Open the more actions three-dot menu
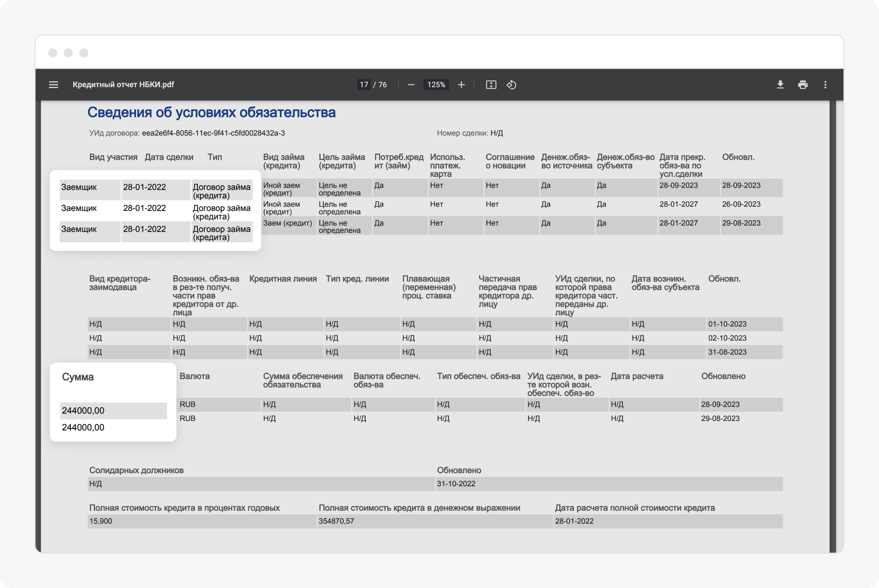The width and height of the screenshot is (879, 588). pos(825,85)
